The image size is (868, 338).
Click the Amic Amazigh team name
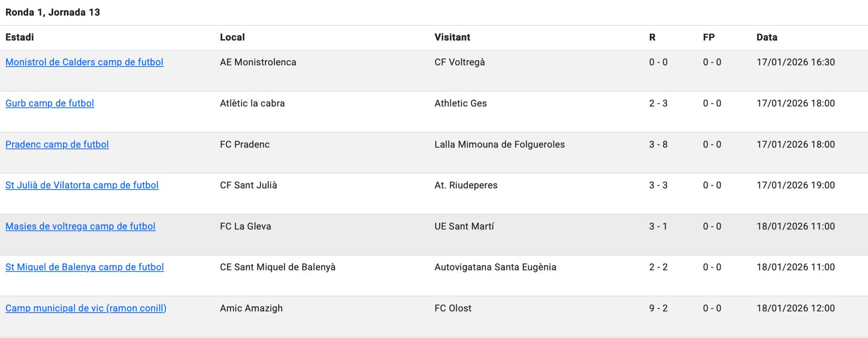[251, 309]
